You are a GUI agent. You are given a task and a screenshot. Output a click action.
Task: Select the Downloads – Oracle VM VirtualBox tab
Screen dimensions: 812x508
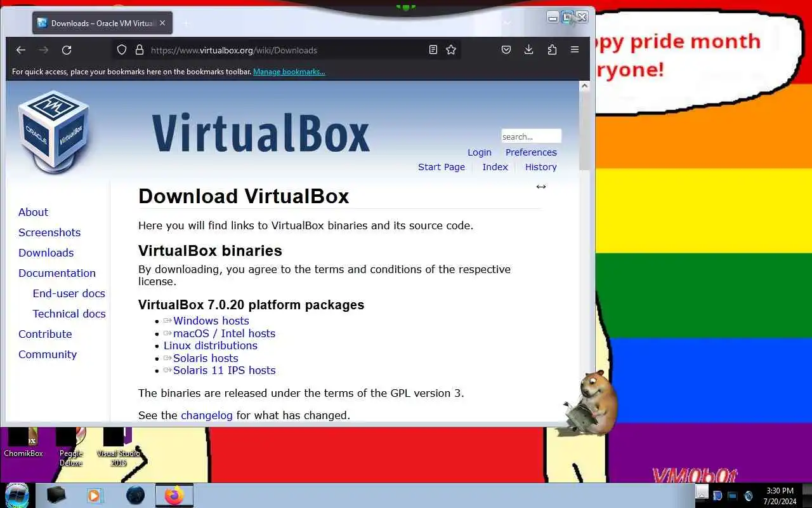[102, 23]
